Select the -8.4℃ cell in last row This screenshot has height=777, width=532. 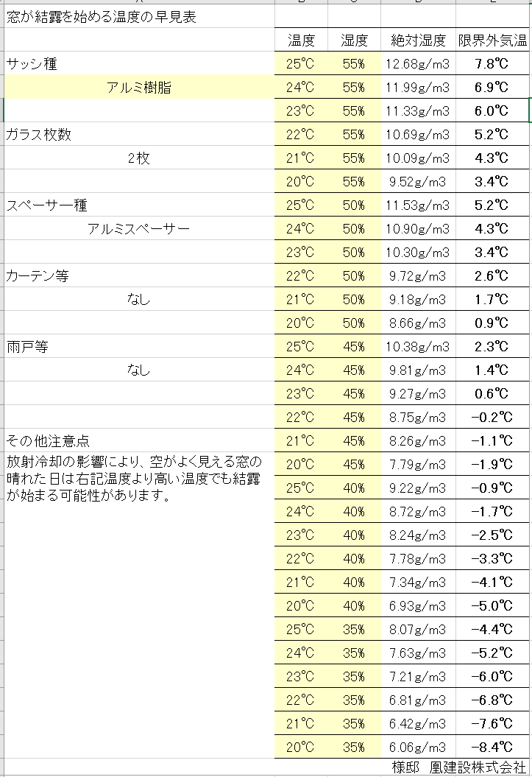click(x=492, y=747)
